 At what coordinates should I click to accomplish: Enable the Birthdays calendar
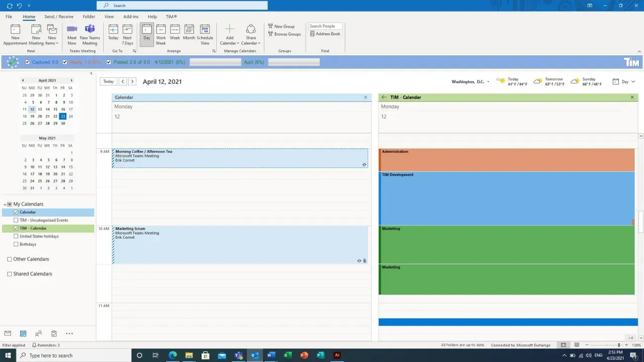tap(16, 244)
